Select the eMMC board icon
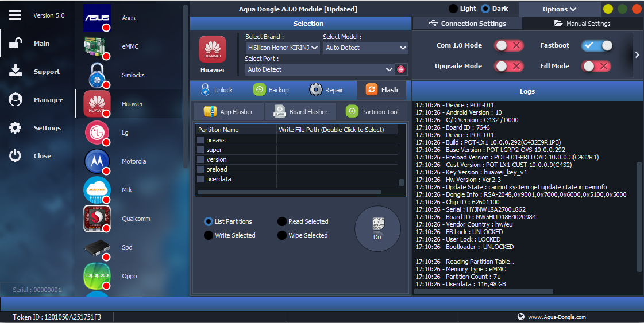This screenshot has width=644, height=323. 96,46
